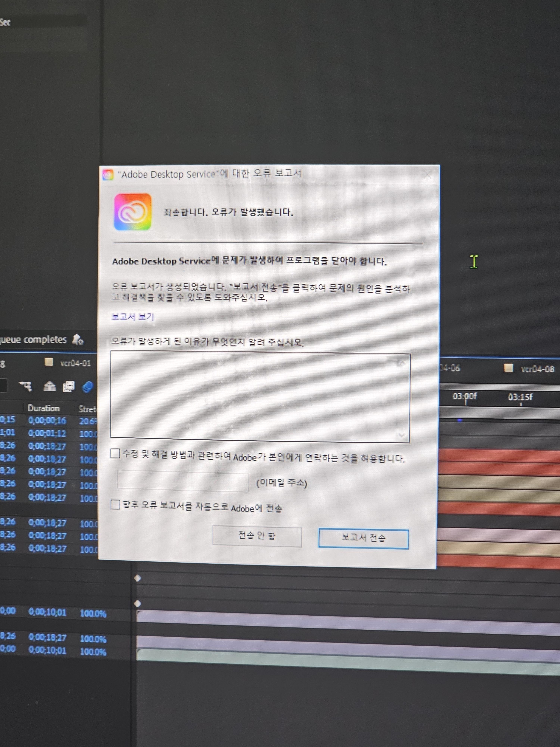Viewport: 560px width, 747px height.
Task: Click the Stretch column header
Action: 87,409
